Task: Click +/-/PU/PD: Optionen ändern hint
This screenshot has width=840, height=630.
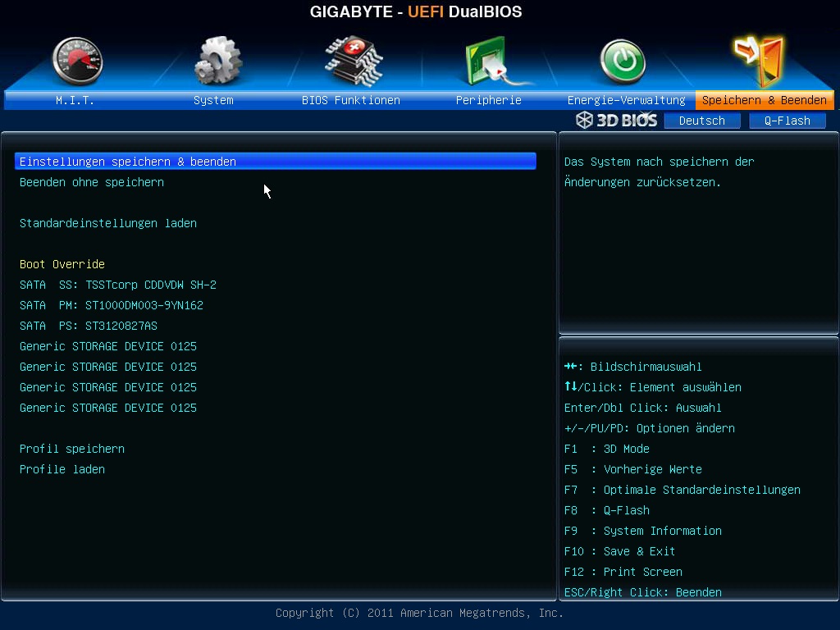Action: 650,428
